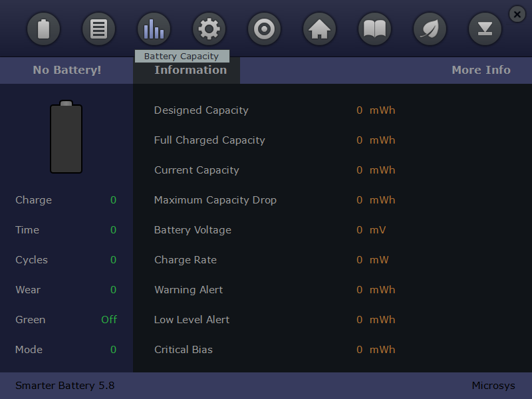Click the circular target icon in the toolbar
Viewport: 532px width, 399px height.
[x=264, y=29]
